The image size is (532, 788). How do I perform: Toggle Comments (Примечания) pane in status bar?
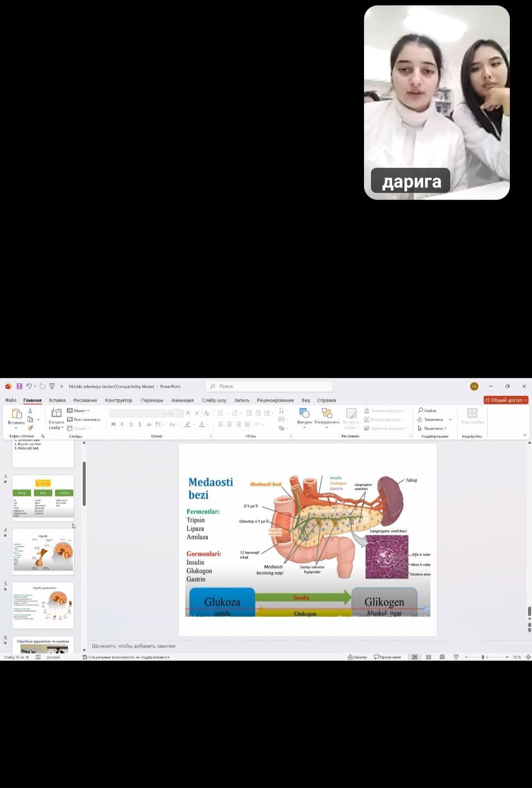(387, 657)
